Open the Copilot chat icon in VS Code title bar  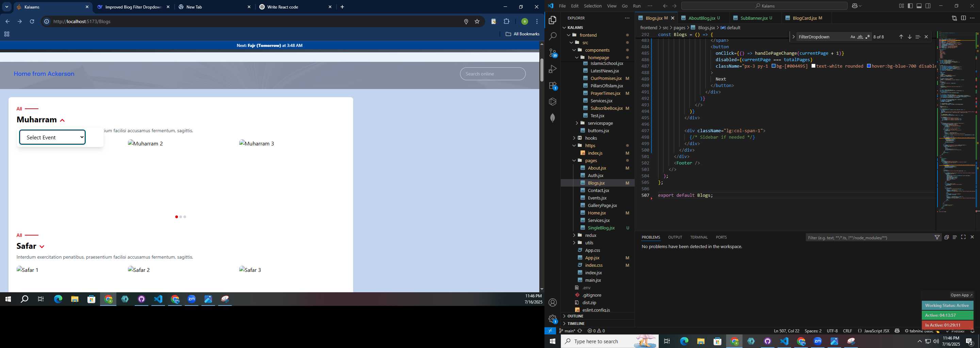[x=855, y=6]
